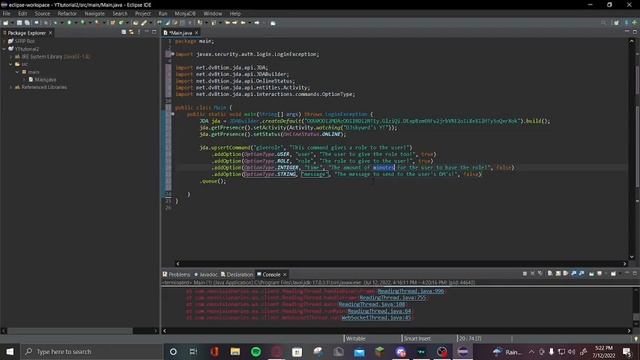The height and width of the screenshot is (360, 640).
Task: Click the pencil Search toolbar icon
Action: 144,23
